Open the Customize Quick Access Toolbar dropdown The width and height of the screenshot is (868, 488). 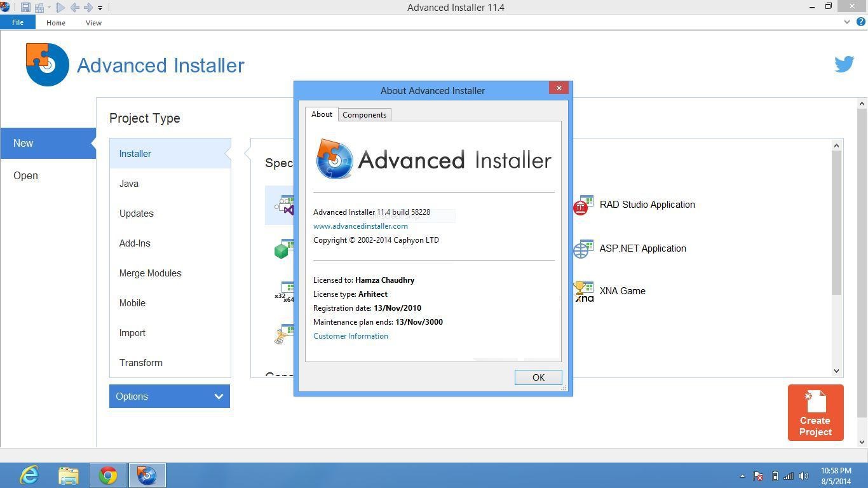click(100, 8)
